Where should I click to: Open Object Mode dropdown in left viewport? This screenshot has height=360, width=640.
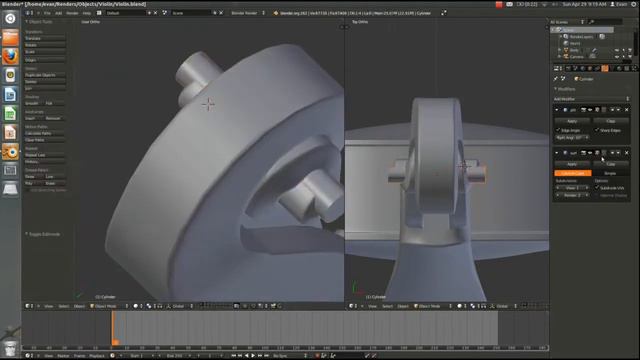[109, 306]
